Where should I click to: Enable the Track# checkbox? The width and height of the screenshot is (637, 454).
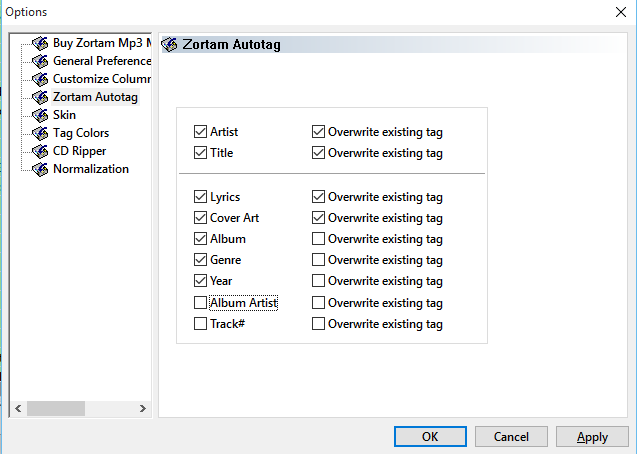point(201,324)
